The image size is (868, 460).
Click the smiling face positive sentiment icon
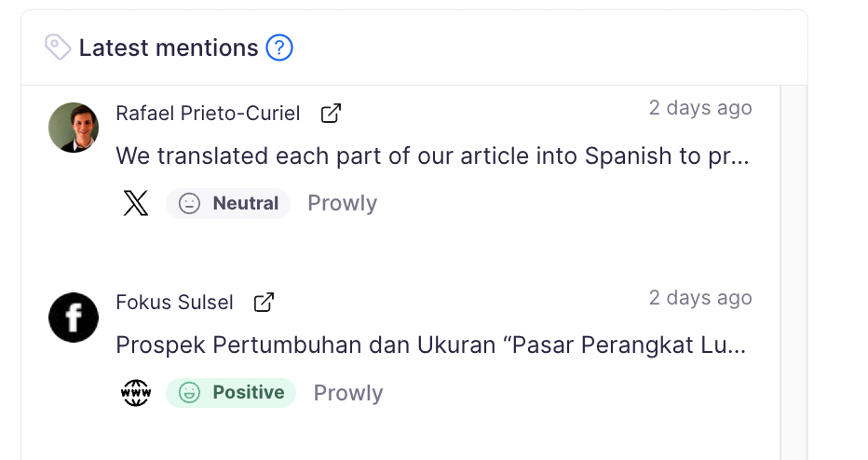[x=189, y=393]
